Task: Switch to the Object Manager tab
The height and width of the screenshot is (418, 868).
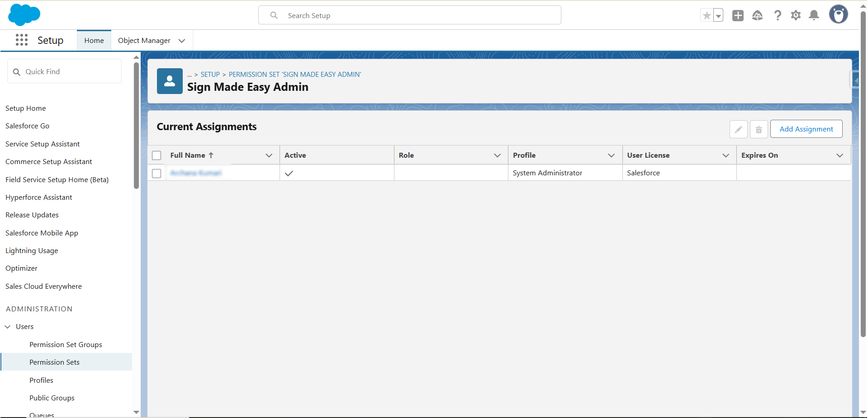Action: [x=144, y=41]
